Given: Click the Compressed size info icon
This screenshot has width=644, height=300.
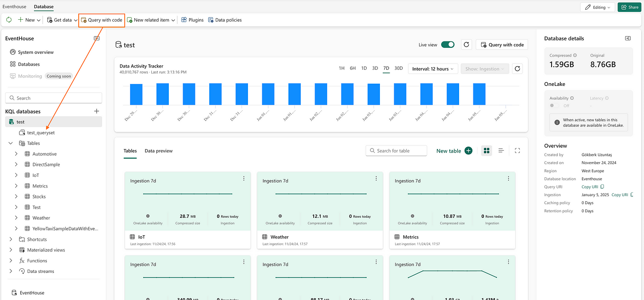Looking at the screenshot, I should [575, 56].
